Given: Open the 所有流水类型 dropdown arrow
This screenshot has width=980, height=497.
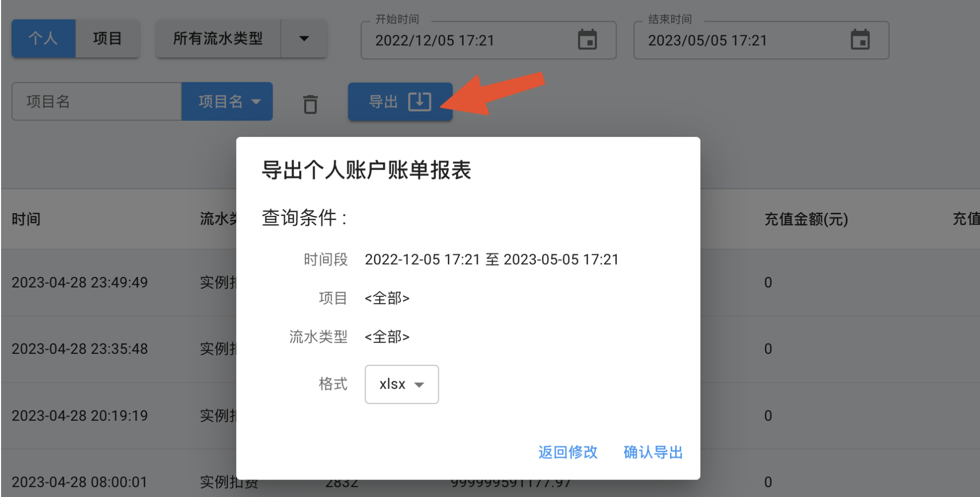Looking at the screenshot, I should click(x=304, y=38).
